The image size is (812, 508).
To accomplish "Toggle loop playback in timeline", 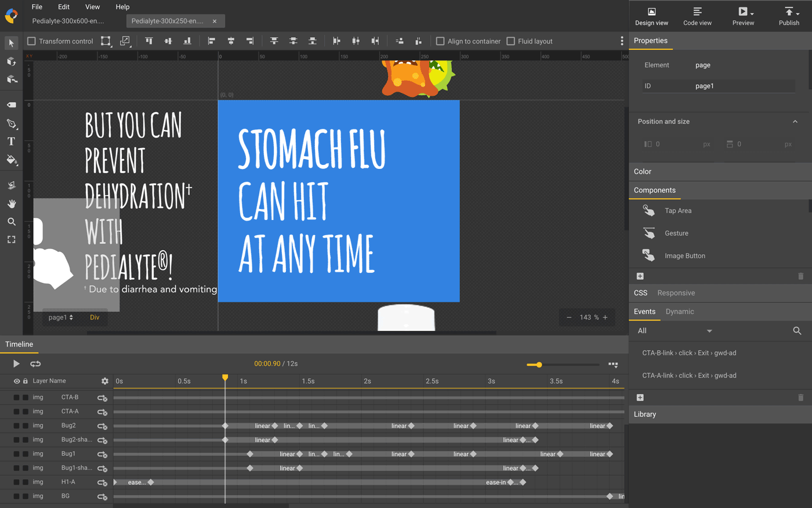I will click(35, 364).
